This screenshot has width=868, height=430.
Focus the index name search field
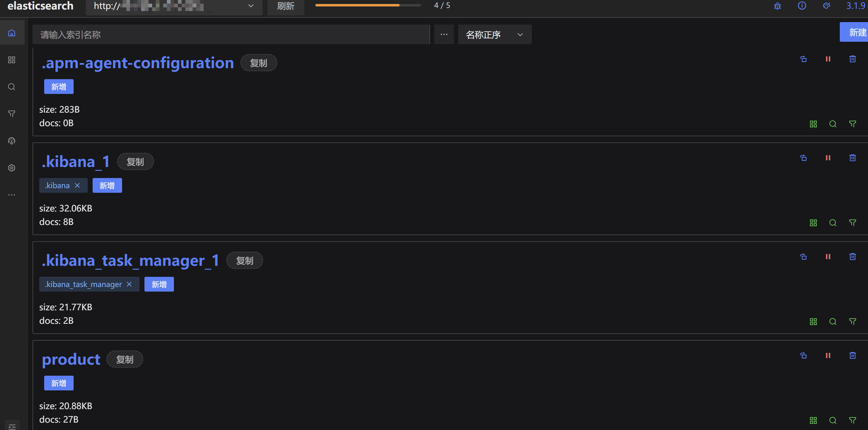click(231, 34)
